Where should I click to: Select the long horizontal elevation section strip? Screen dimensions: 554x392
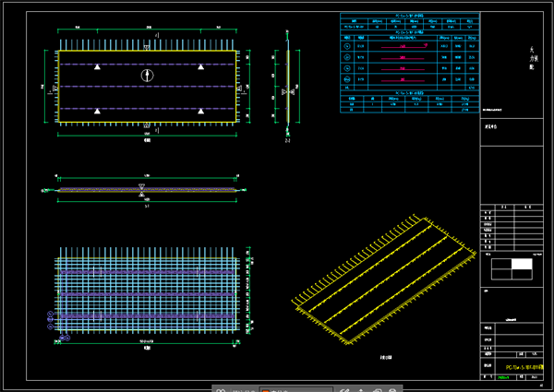pyautogui.click(x=147, y=190)
